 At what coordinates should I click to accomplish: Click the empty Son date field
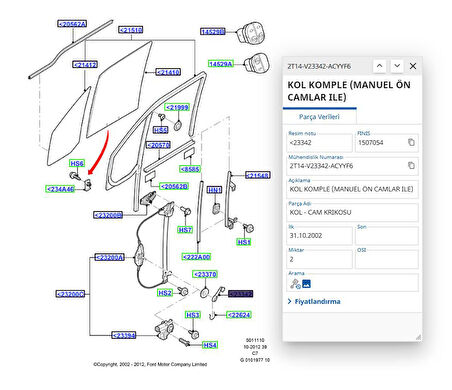pyautogui.click(x=387, y=236)
